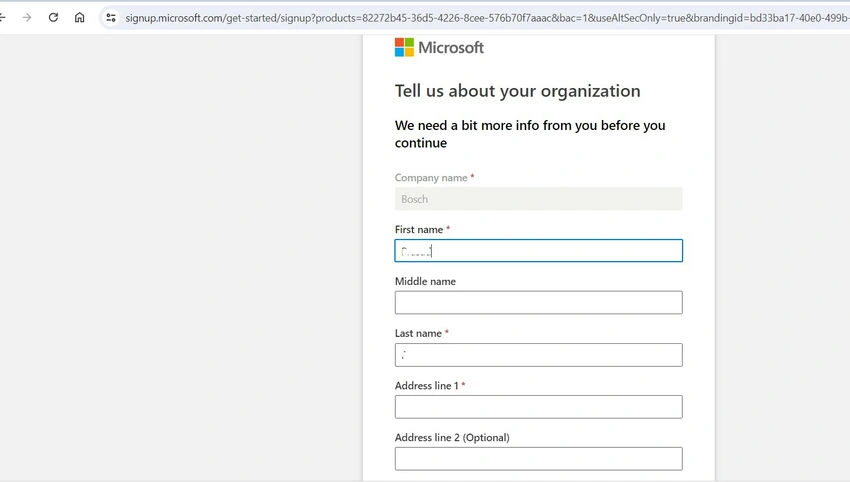
Task: Click the Middle name input field
Action: pyautogui.click(x=538, y=303)
